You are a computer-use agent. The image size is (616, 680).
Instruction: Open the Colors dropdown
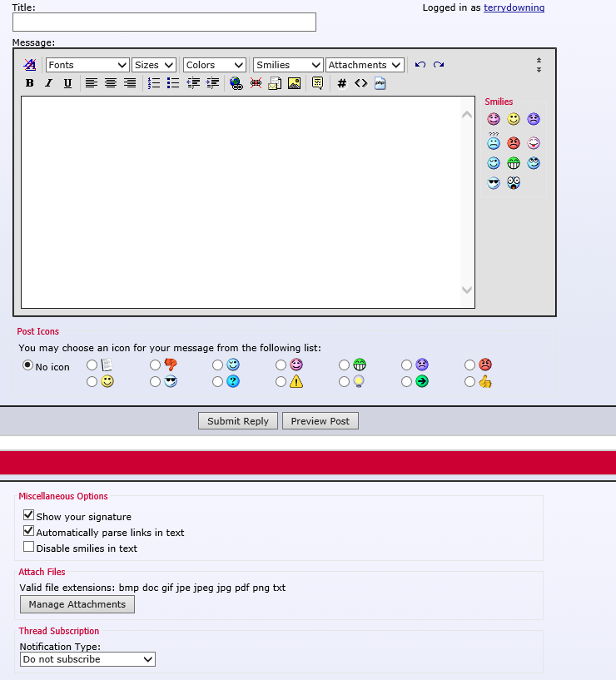pyautogui.click(x=215, y=65)
